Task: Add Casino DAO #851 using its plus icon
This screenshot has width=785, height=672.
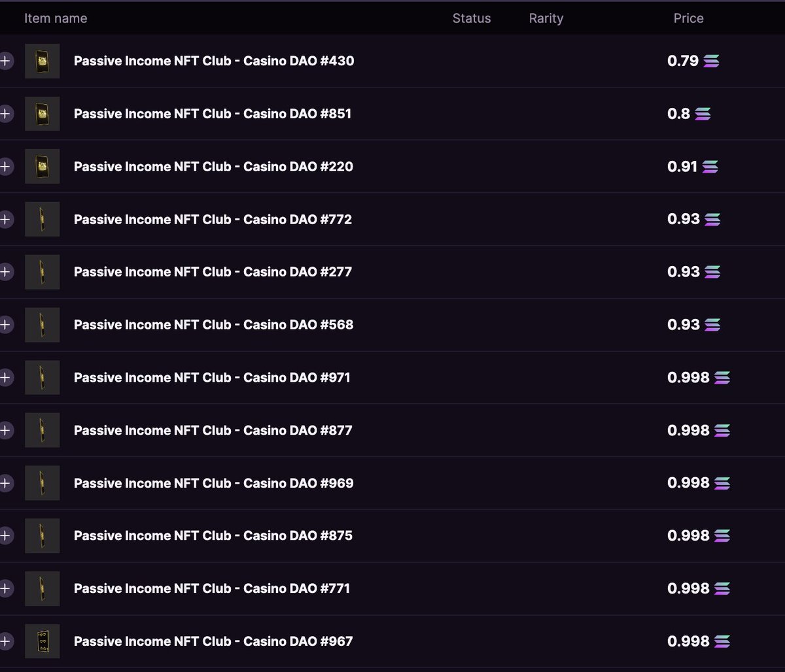Action: point(5,114)
